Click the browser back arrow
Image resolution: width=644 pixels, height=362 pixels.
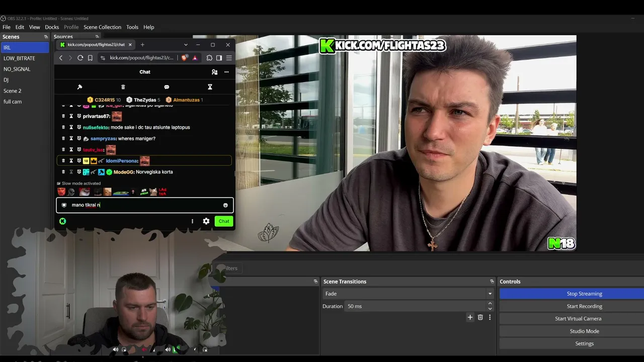(61, 58)
